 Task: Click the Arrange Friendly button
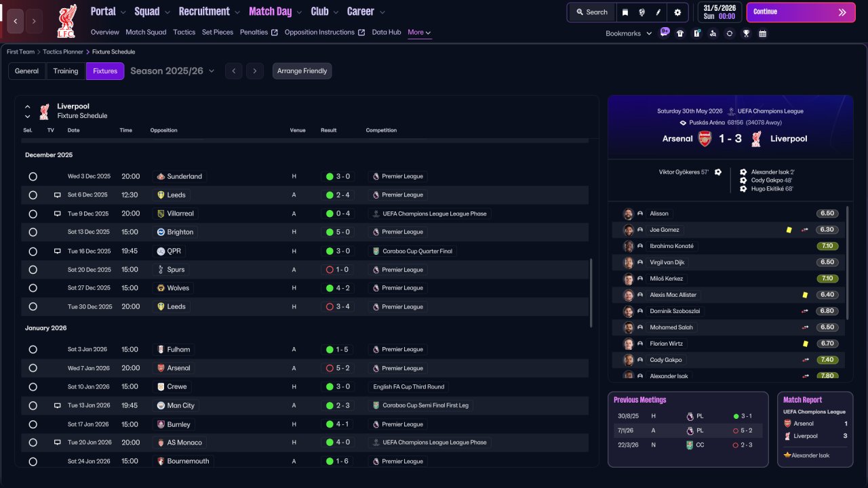302,71
